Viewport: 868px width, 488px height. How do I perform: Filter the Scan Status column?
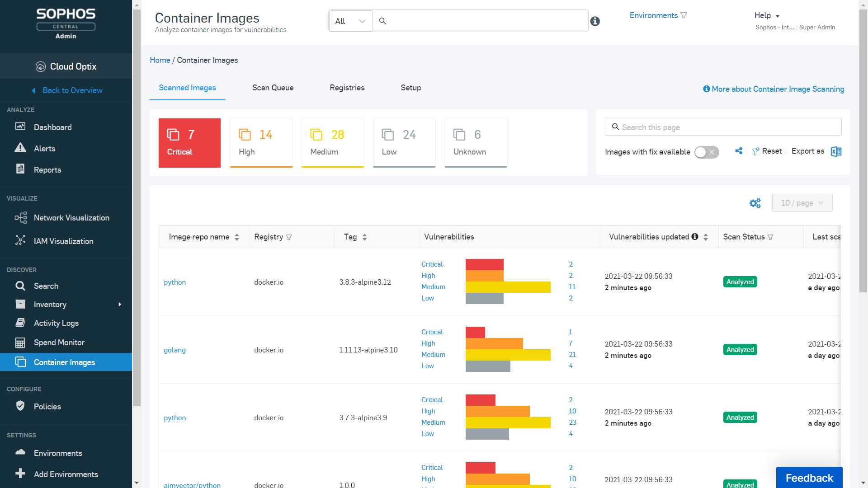point(771,237)
